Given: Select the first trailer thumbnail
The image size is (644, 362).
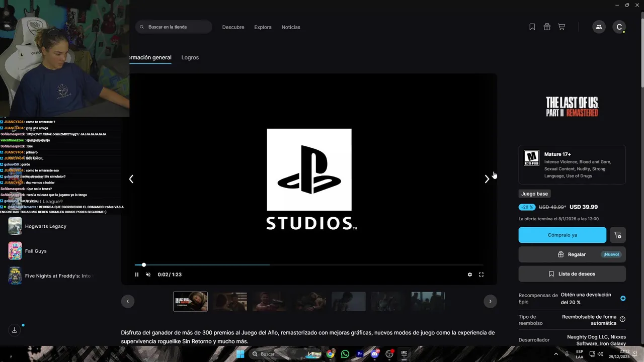Looking at the screenshot, I should (x=190, y=302).
